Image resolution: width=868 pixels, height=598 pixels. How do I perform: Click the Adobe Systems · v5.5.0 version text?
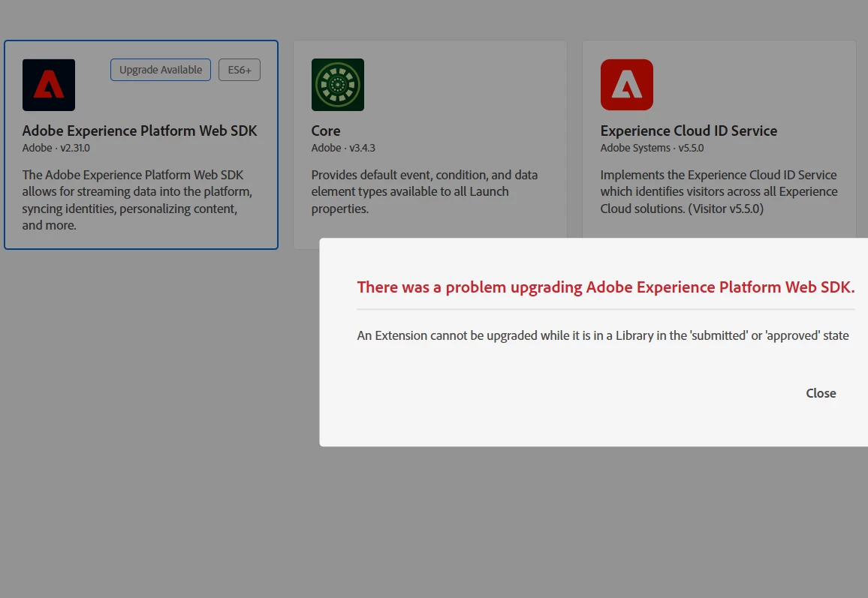[x=652, y=149]
